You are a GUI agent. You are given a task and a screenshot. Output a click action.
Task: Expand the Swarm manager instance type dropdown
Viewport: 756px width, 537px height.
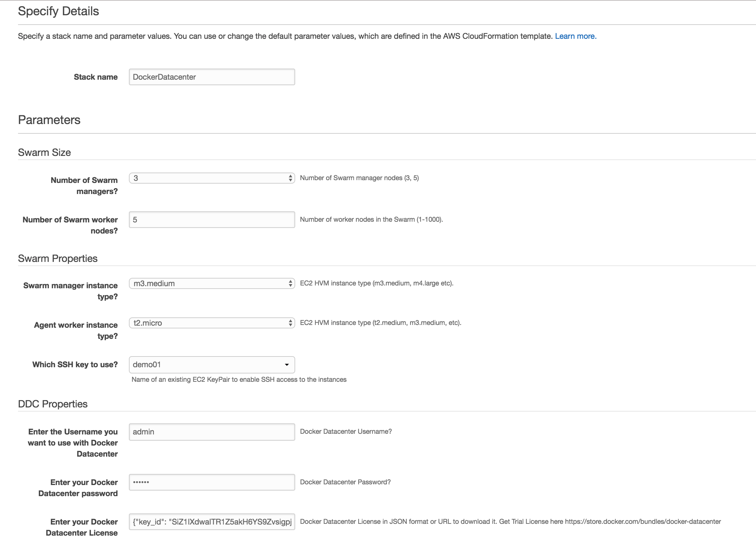click(x=212, y=283)
